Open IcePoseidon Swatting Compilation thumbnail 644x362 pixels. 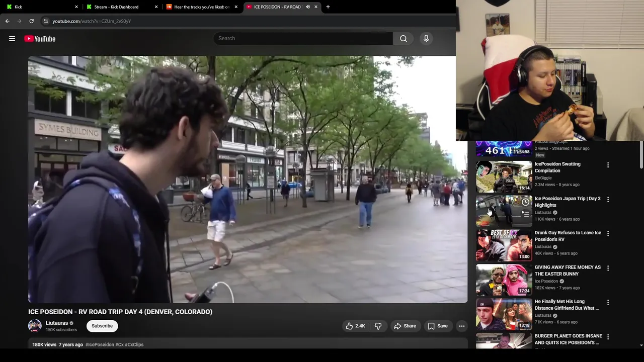504,176
